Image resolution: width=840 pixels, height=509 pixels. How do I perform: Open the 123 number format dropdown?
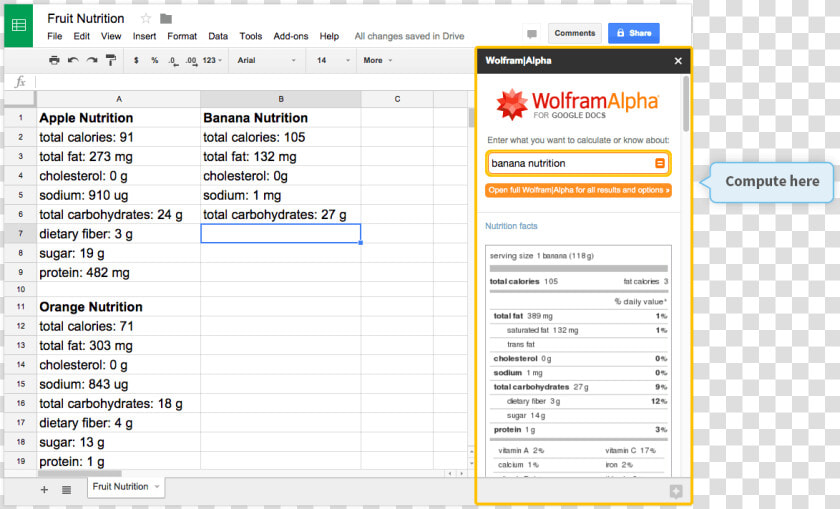[212, 60]
